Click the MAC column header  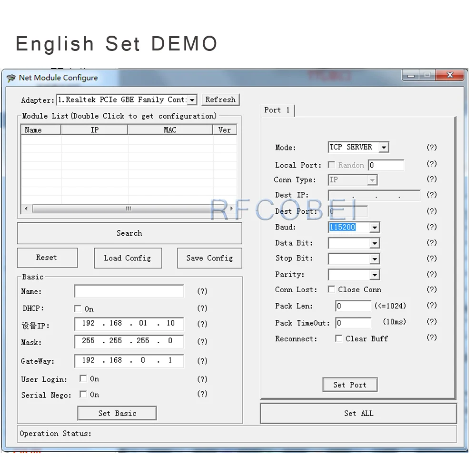(x=170, y=130)
